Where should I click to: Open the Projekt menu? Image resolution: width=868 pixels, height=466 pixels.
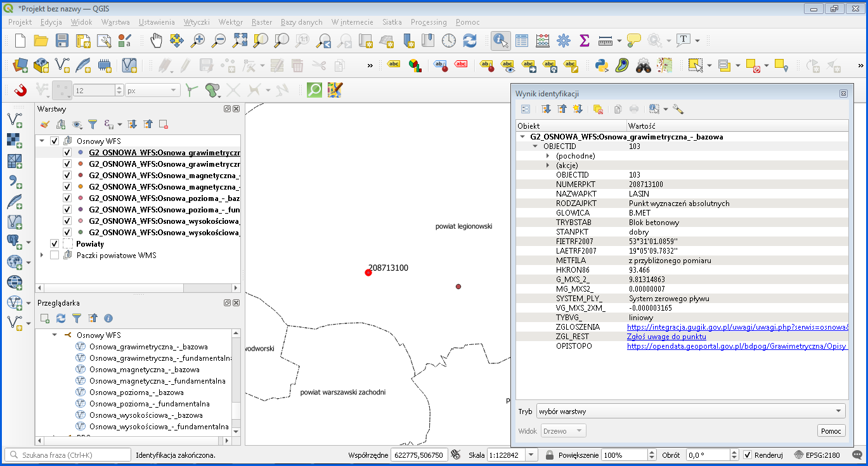point(20,22)
